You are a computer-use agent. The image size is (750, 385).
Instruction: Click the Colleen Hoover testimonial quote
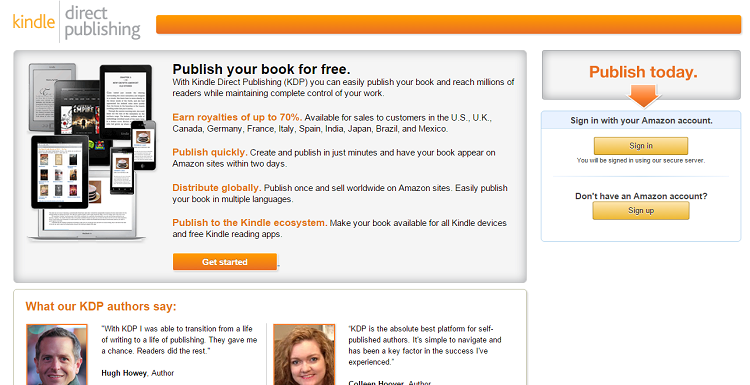pos(425,345)
